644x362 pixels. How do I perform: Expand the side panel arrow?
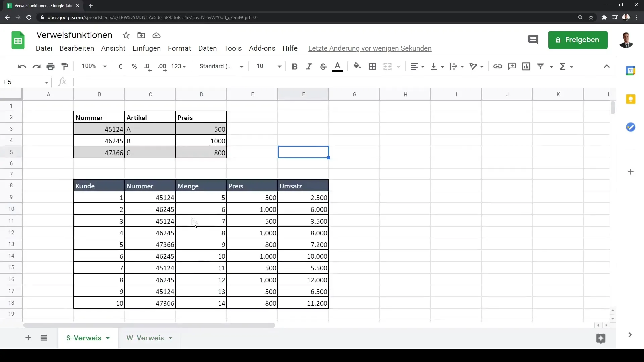coord(630,335)
